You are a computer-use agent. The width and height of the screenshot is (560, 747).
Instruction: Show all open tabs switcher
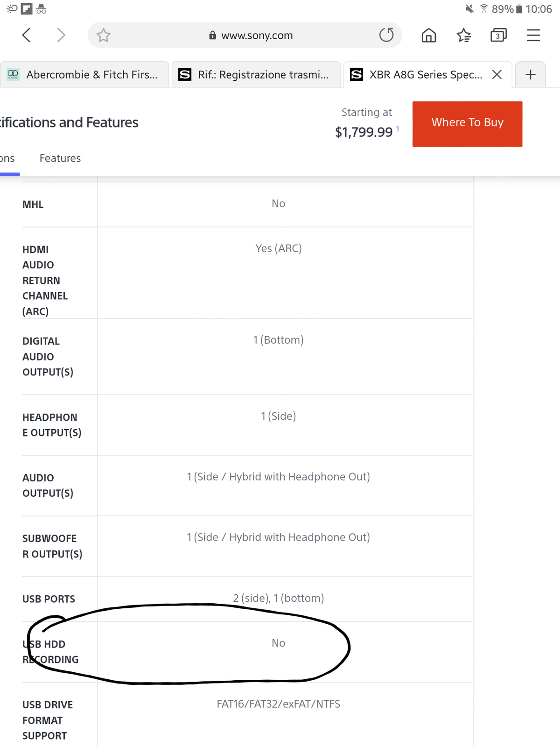498,35
